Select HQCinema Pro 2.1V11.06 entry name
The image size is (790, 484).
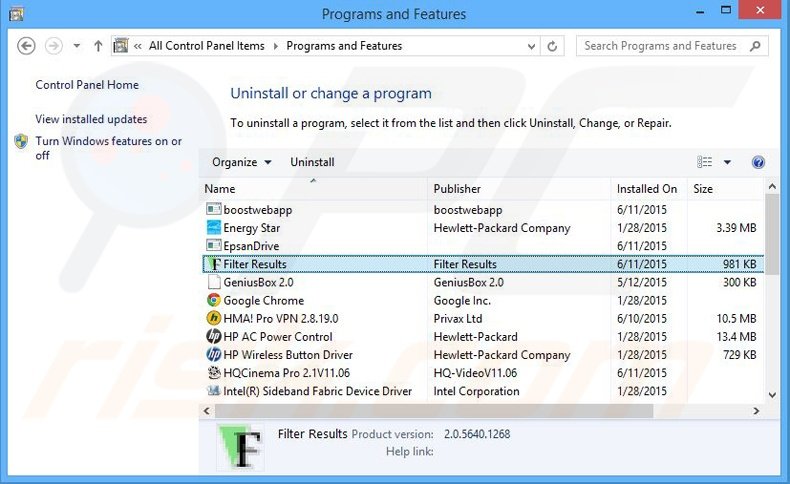pos(286,373)
